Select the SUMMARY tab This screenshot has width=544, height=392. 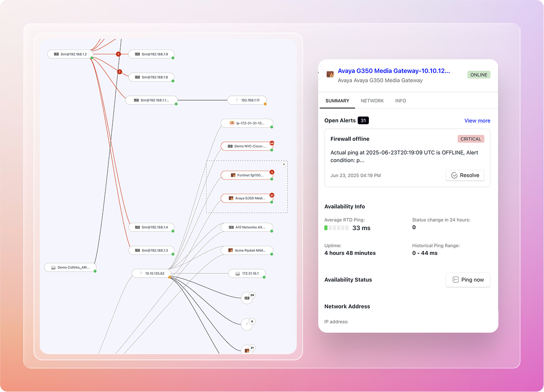[337, 101]
